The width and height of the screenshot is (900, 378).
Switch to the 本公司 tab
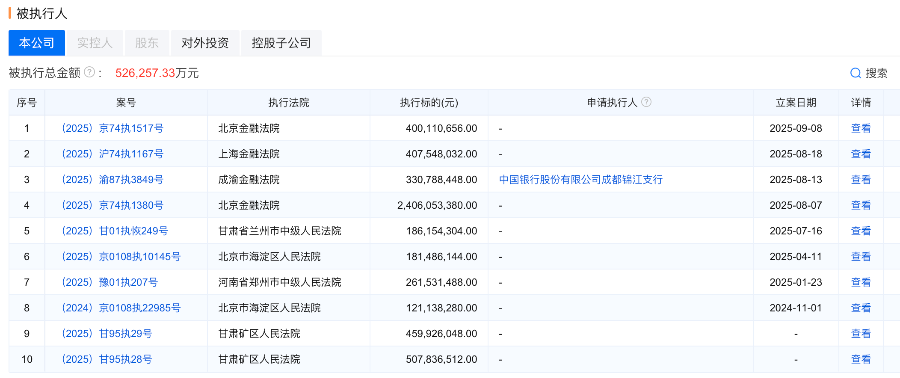[37, 43]
